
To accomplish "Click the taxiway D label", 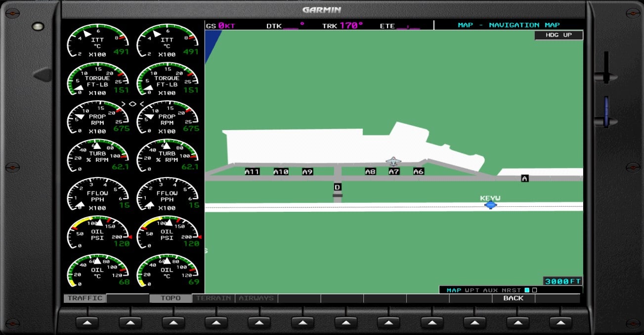I will coord(338,187).
